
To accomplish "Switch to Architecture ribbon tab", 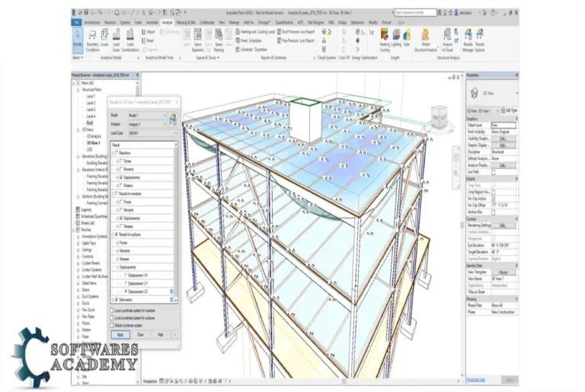I will pos(91,22).
